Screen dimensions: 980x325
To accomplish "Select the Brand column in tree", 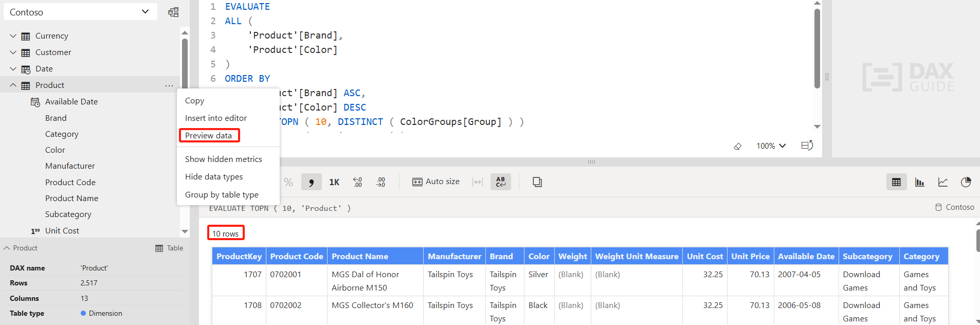I will tap(56, 118).
